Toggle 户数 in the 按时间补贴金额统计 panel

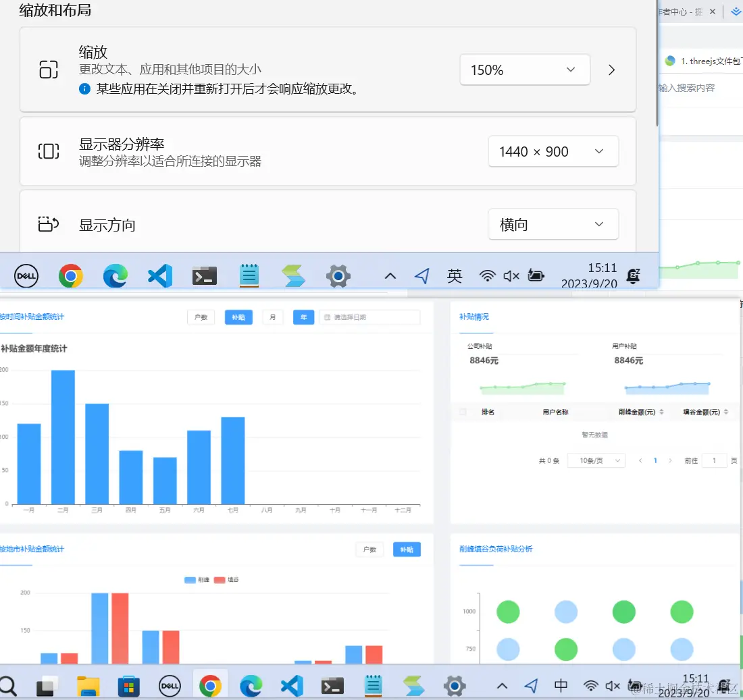tap(201, 317)
